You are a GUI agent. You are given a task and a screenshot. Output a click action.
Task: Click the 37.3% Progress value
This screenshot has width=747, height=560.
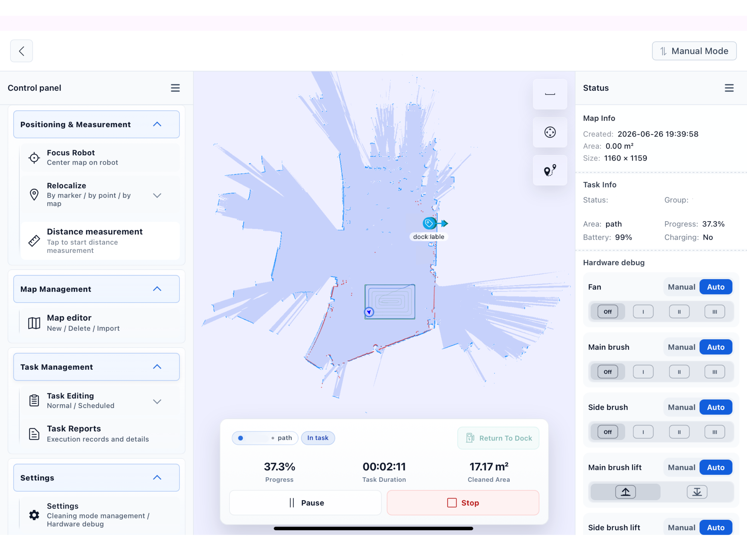279,467
